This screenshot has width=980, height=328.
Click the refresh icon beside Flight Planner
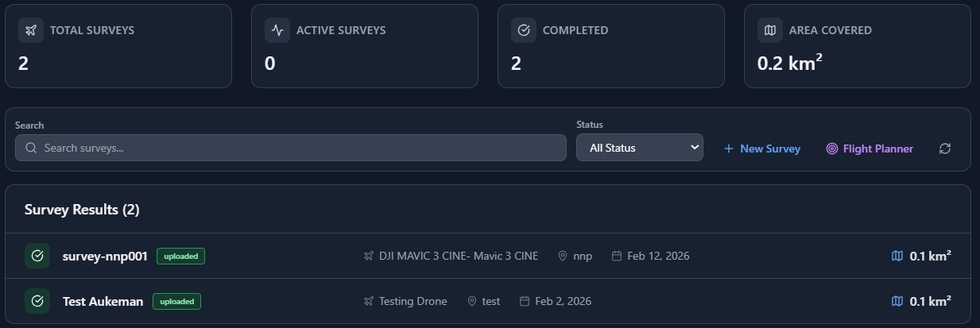pyautogui.click(x=945, y=149)
